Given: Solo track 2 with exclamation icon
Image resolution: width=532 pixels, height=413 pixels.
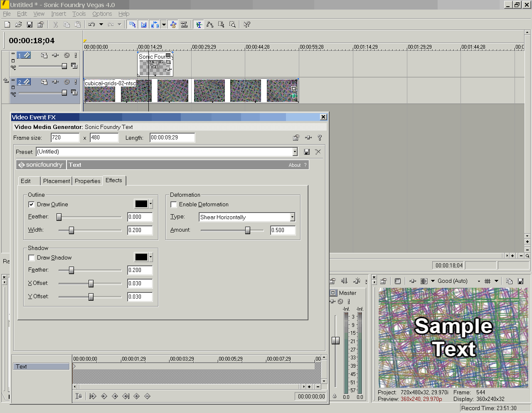Looking at the screenshot, I should point(76,82).
